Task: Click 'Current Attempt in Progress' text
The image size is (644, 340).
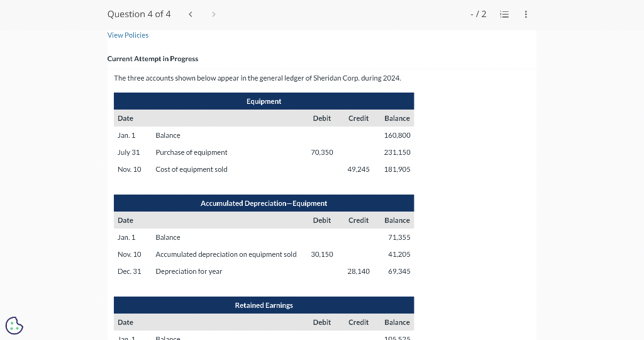Action: (152, 59)
